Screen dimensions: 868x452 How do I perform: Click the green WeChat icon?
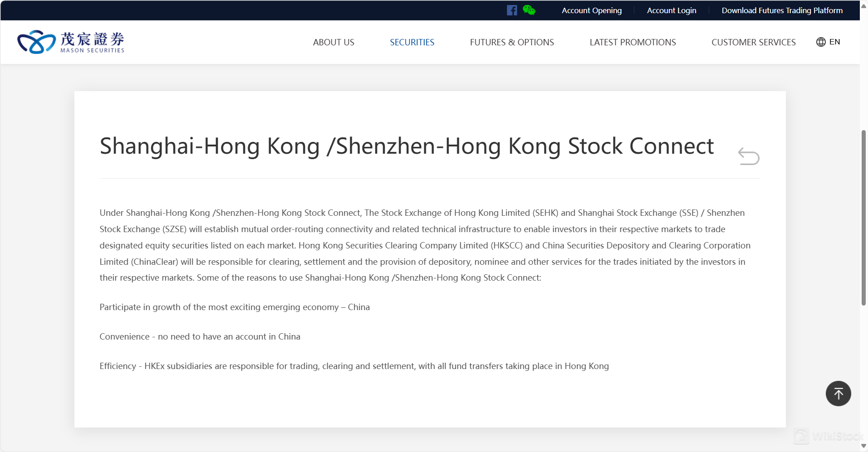click(529, 10)
